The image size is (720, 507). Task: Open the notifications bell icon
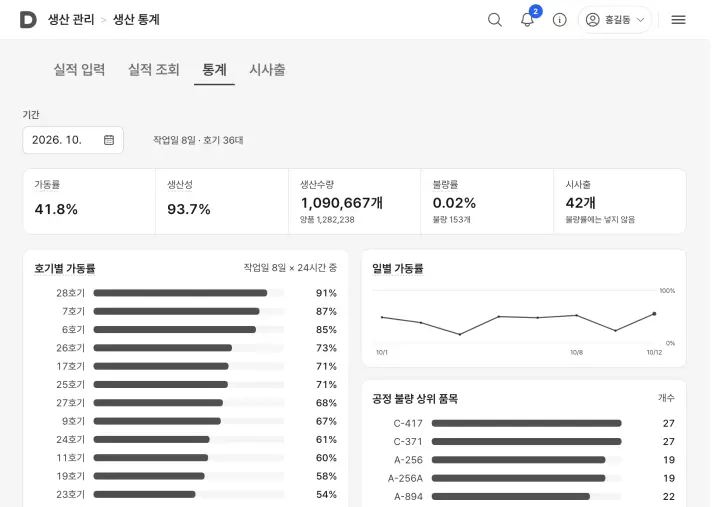pyautogui.click(x=527, y=20)
